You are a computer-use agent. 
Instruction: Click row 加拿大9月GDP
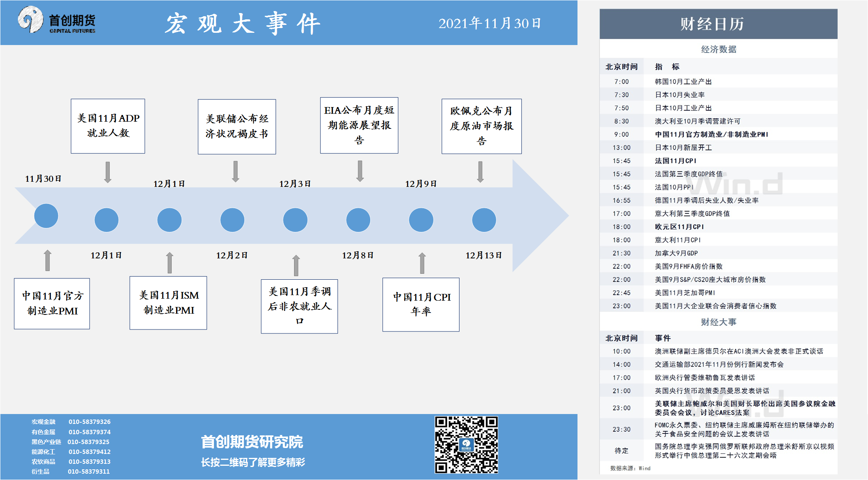click(718, 253)
